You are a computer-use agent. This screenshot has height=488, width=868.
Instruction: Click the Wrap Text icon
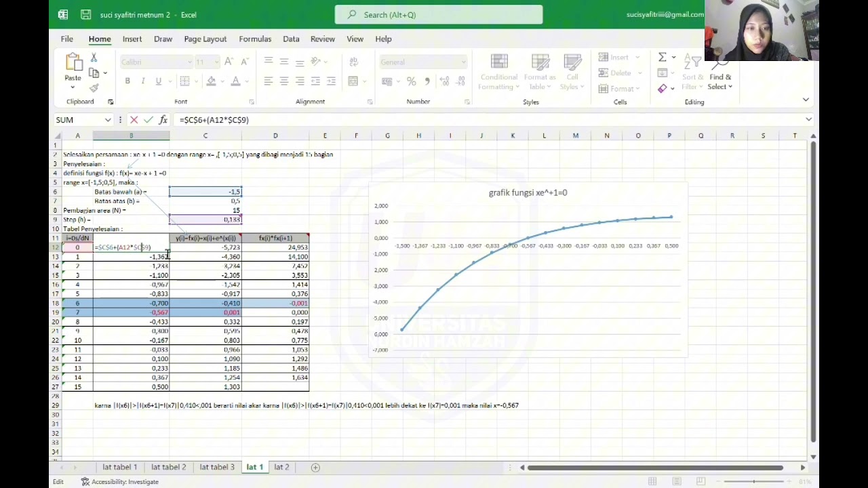pos(353,62)
